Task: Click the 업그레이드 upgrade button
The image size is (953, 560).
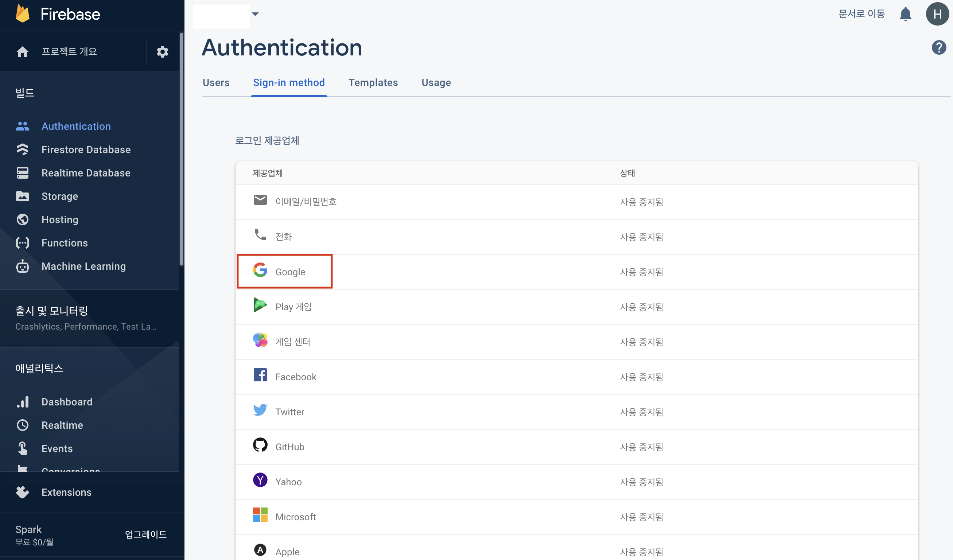Action: click(x=145, y=534)
